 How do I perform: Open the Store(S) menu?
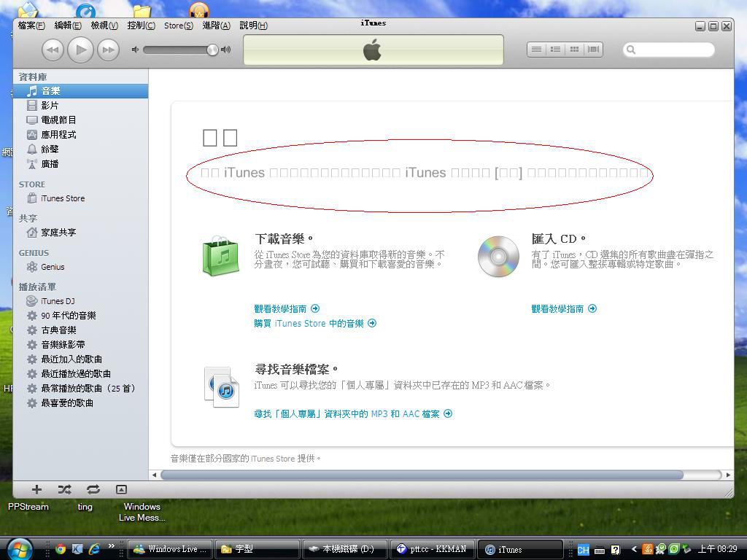click(x=179, y=26)
